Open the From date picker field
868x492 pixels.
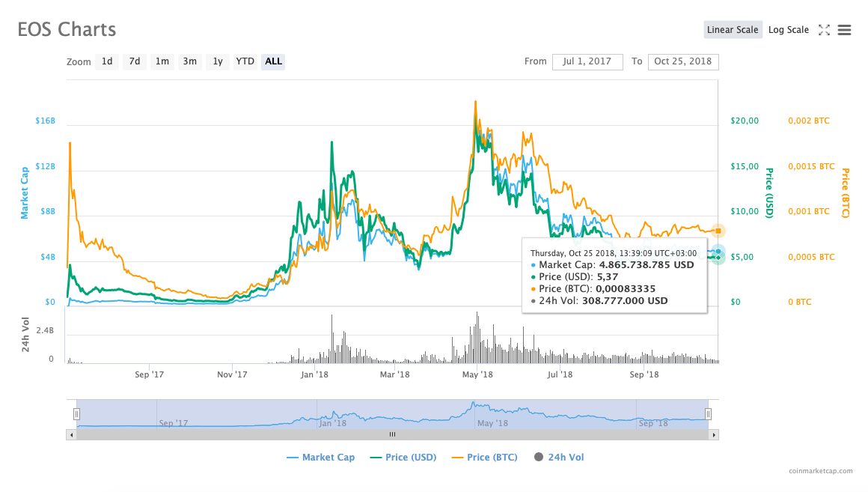click(x=587, y=61)
